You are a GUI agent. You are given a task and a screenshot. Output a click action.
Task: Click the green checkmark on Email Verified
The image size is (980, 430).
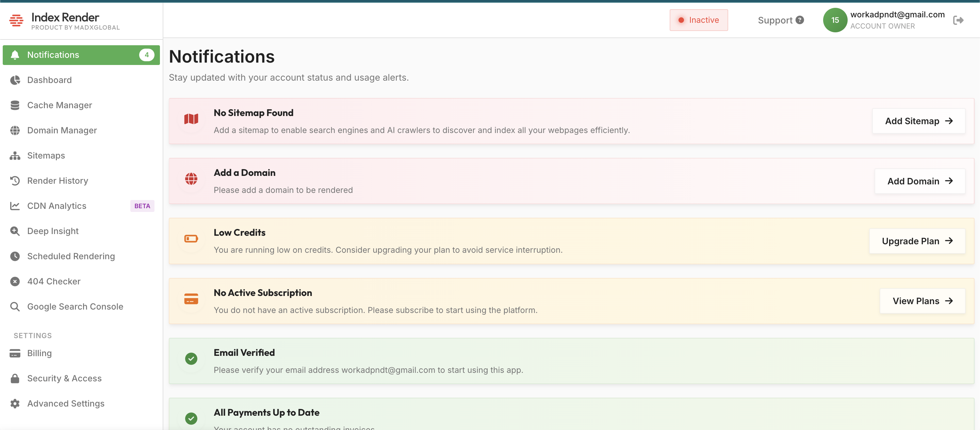coord(191,359)
